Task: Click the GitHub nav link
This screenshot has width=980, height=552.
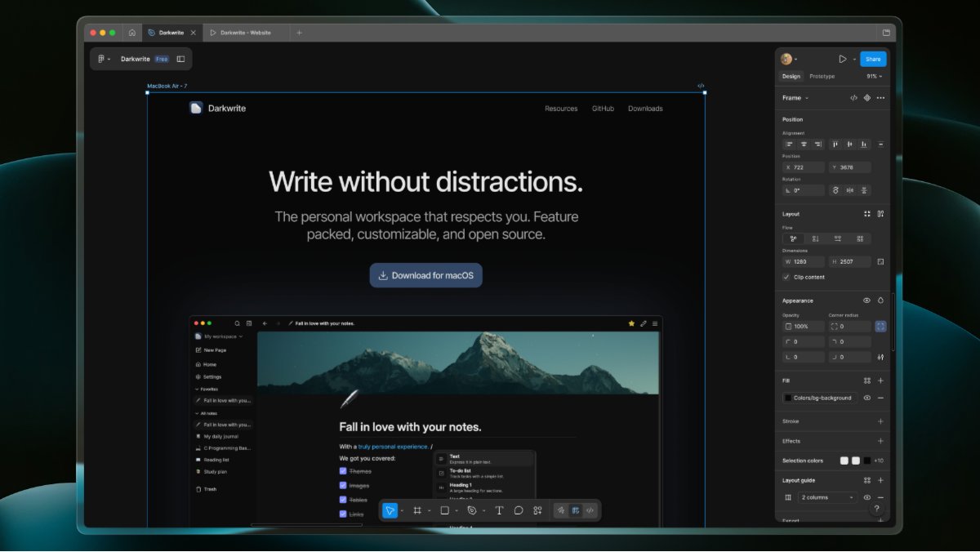Action: [x=603, y=109]
